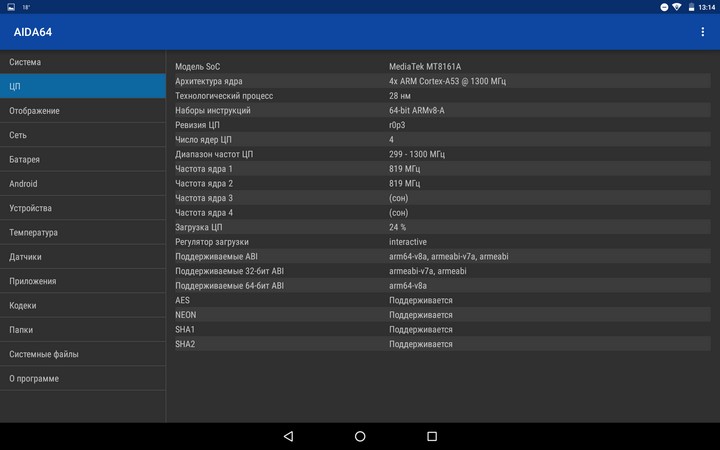
Task: Tap the AIDA64 app title
Action: (33, 32)
